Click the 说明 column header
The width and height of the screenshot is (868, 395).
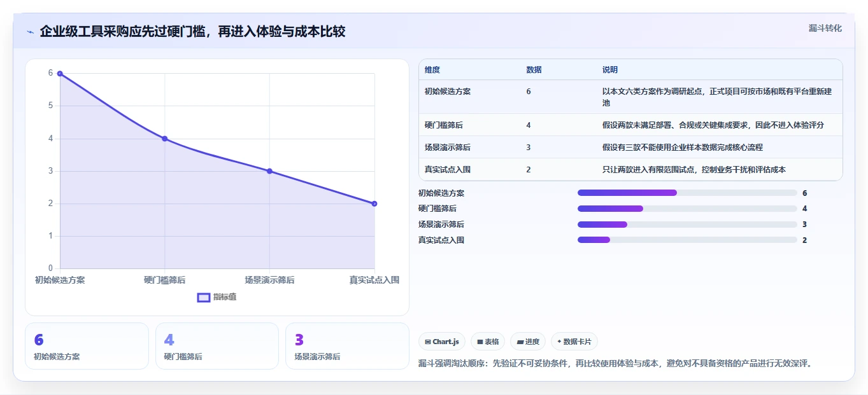pos(610,70)
